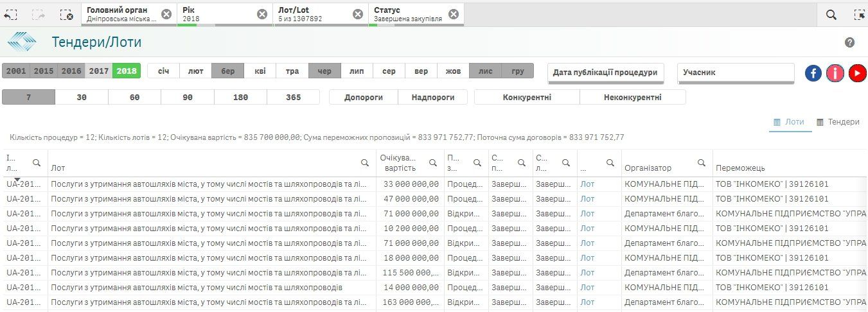Open the Facebook link icon
Screen dimensions: 868x312
click(813, 73)
